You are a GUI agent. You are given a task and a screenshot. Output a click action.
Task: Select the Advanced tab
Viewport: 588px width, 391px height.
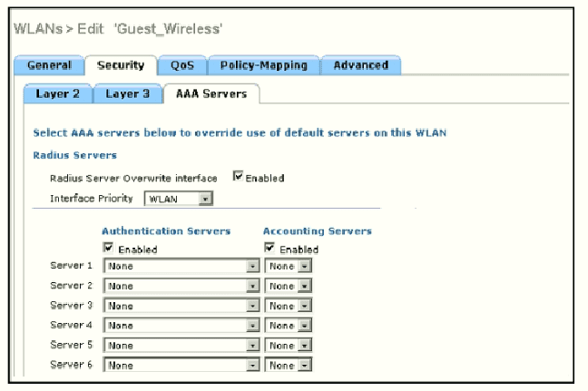(360, 65)
